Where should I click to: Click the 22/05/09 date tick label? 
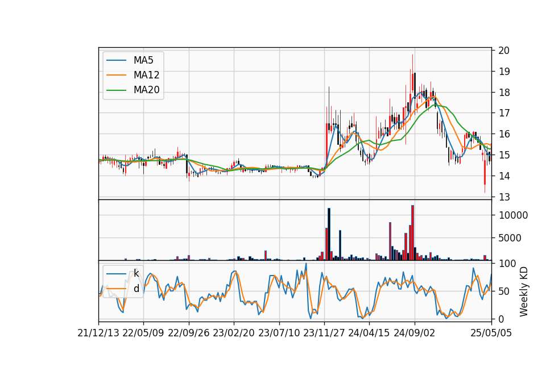[143, 333]
